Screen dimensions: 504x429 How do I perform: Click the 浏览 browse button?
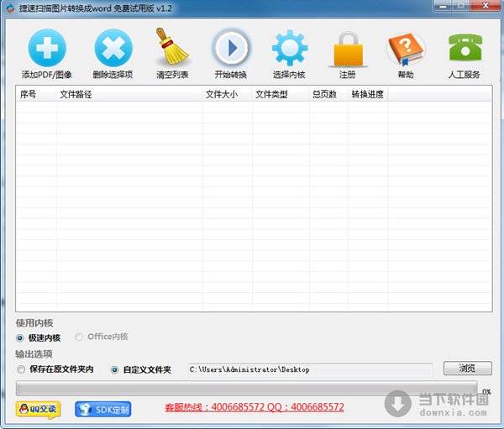[468, 368]
